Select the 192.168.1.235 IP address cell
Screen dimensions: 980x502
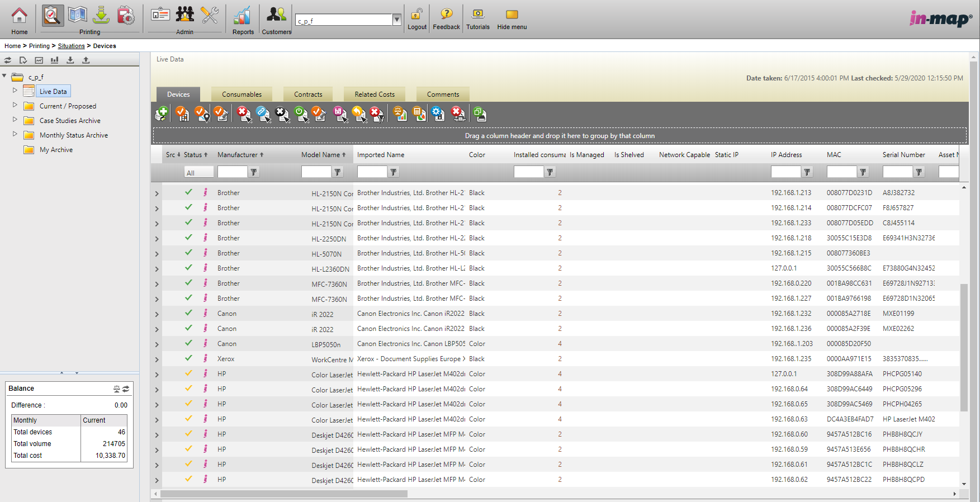point(791,359)
